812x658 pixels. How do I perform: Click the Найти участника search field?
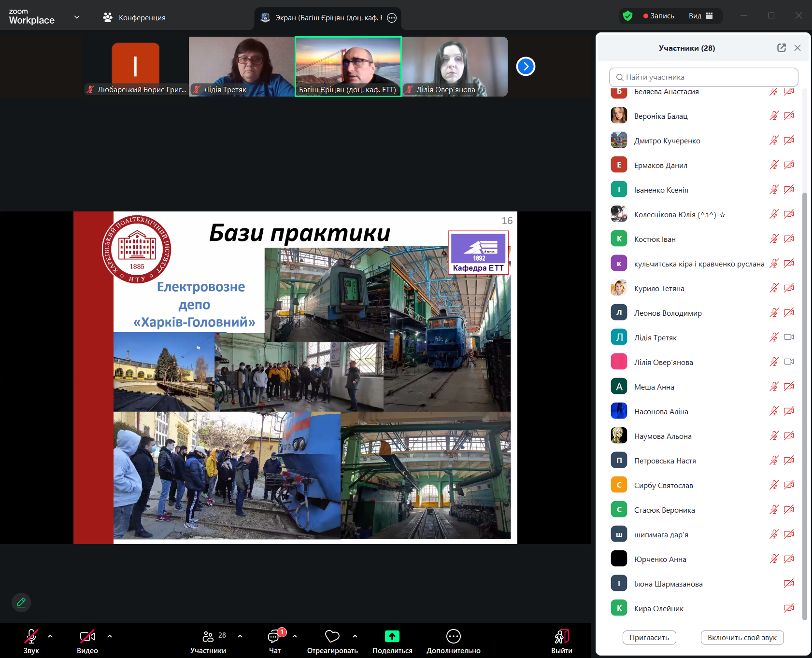(703, 77)
